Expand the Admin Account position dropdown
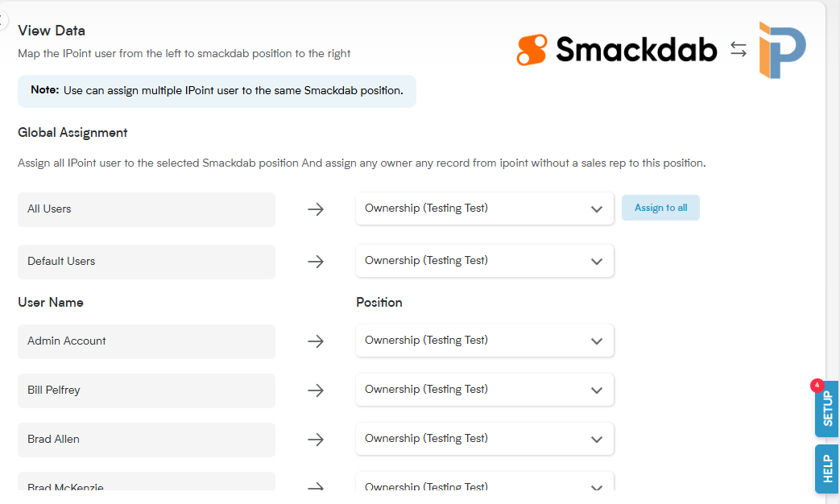The width and height of the screenshot is (840, 504). coord(484,341)
